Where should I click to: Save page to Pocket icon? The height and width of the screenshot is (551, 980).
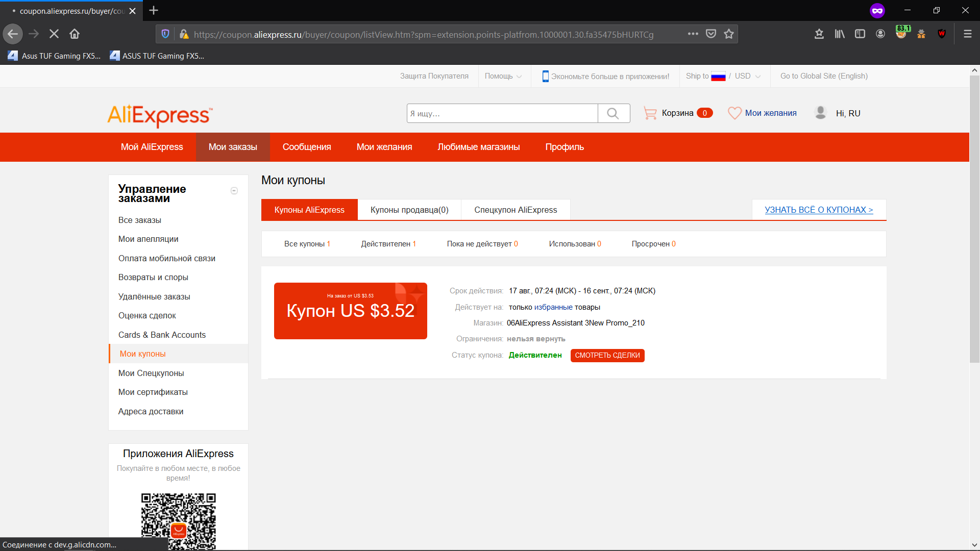(711, 34)
